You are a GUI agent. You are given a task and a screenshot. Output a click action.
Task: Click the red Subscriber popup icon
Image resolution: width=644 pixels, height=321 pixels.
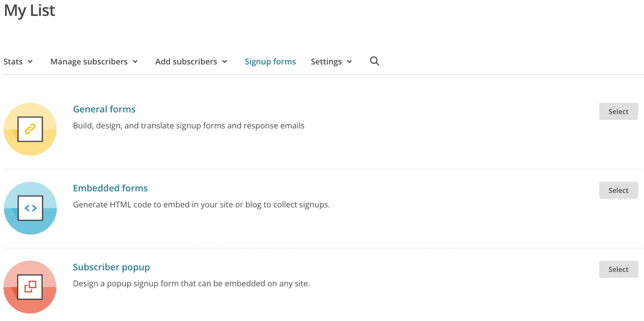(x=30, y=287)
